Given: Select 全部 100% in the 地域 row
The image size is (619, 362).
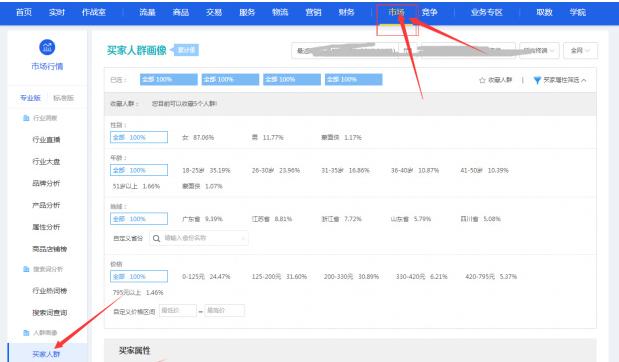Looking at the screenshot, I should pyautogui.click(x=139, y=219).
